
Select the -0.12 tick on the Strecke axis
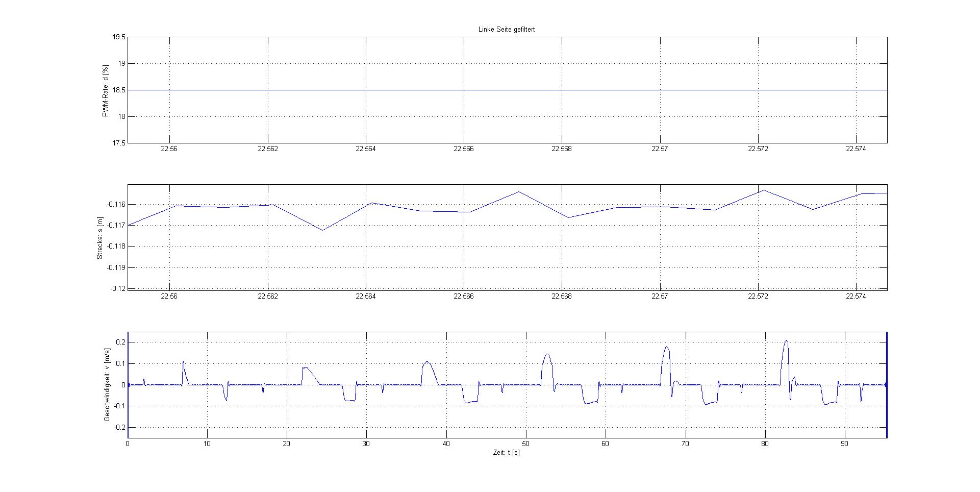pos(117,288)
